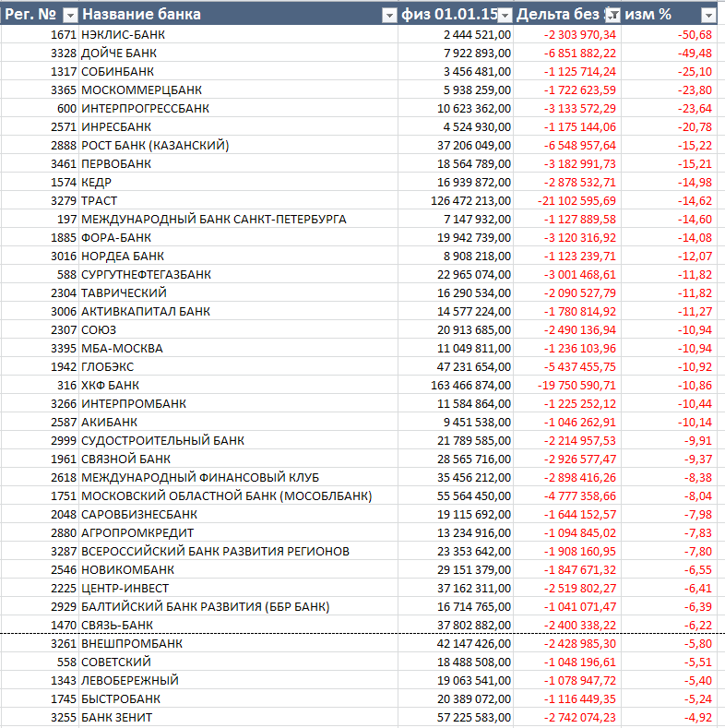Select the ДОЙЧЕ БАНК name cell
The height and width of the screenshot is (728, 725).
pyautogui.click(x=238, y=53)
